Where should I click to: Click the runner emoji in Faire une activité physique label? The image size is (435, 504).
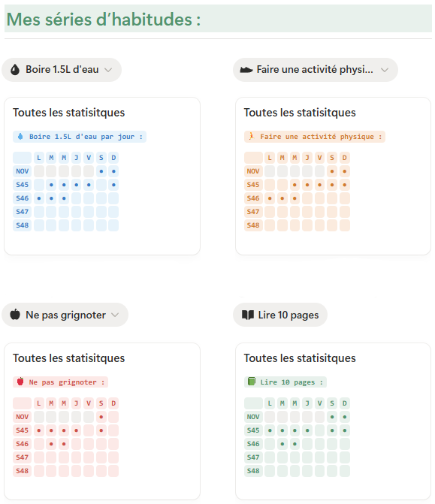[252, 136]
